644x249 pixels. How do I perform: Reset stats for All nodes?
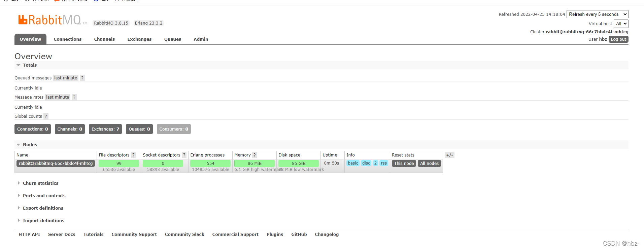429,164
